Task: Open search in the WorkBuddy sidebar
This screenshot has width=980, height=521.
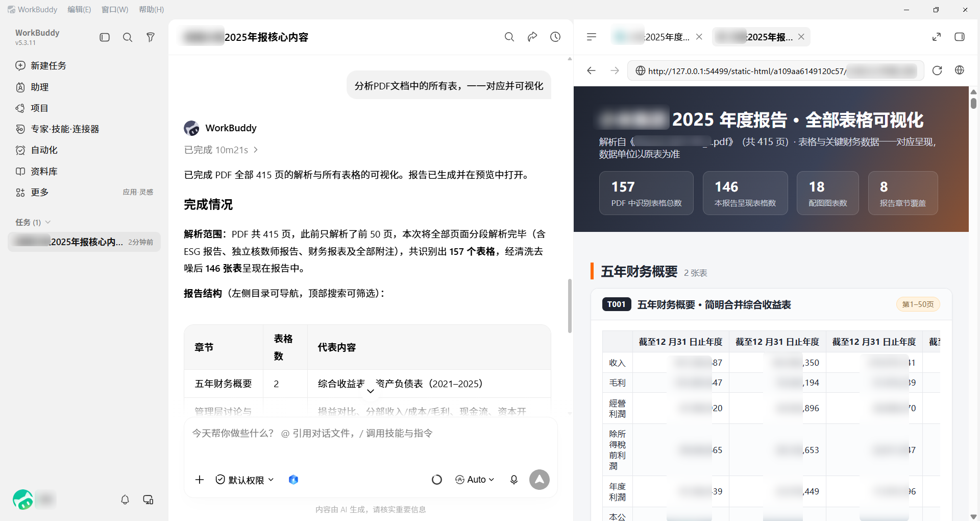Action: point(128,37)
